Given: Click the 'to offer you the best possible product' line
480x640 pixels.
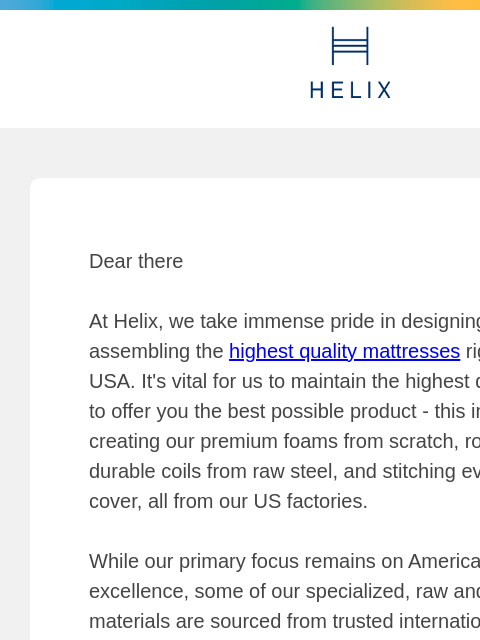Looking at the screenshot, I should tap(284, 411).
